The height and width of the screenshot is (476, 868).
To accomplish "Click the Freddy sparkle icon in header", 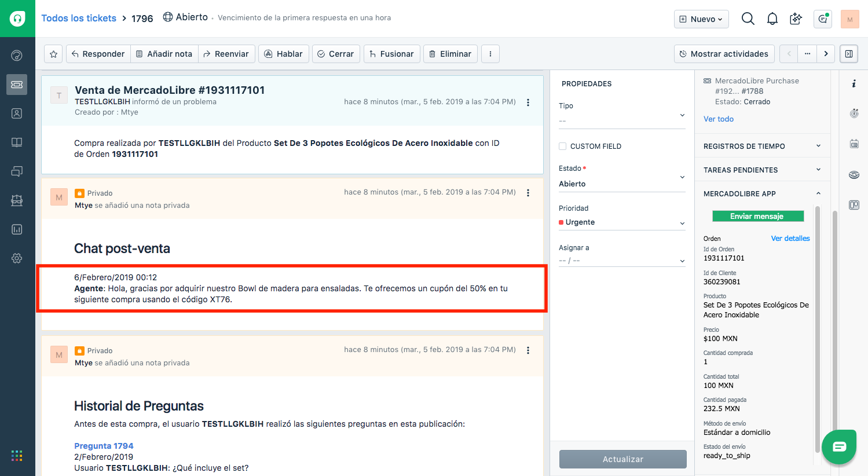I will pyautogui.click(x=796, y=19).
